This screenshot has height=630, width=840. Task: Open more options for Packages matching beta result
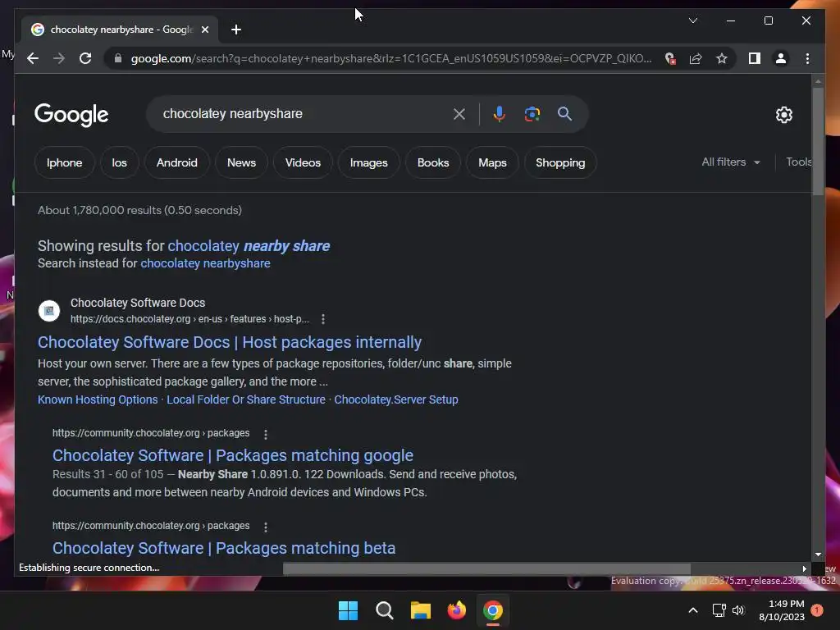266,527
